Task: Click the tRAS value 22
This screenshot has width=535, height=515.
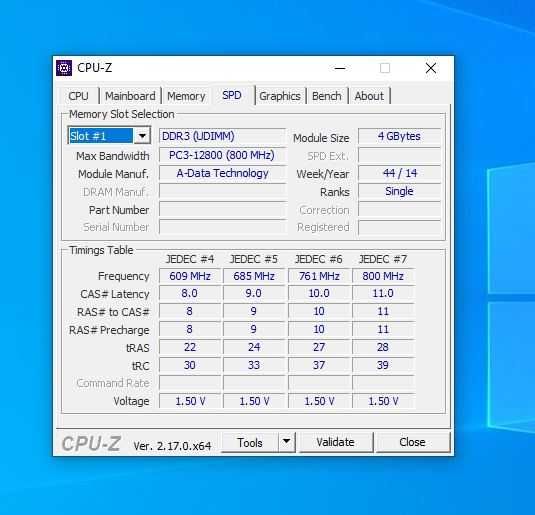Action: (190, 347)
